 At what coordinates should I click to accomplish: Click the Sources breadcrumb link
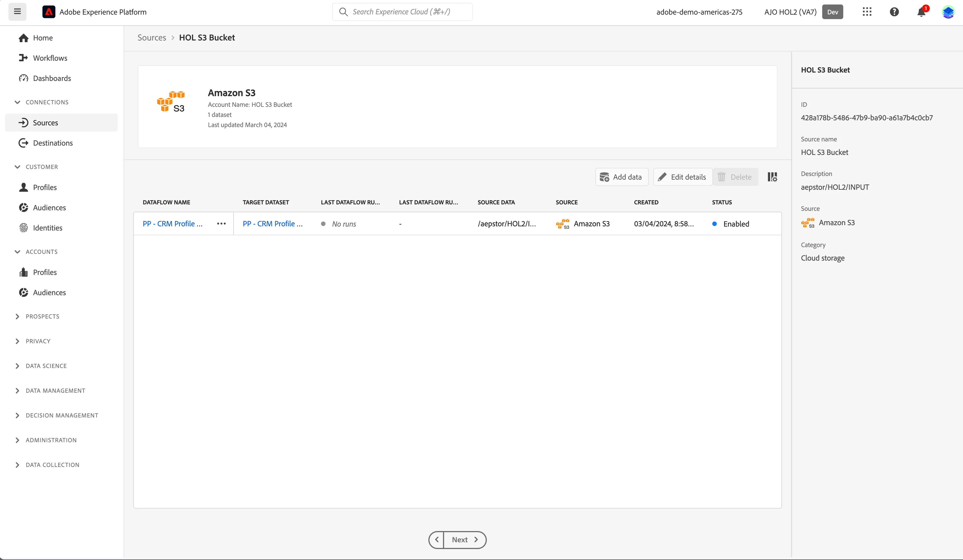152,37
